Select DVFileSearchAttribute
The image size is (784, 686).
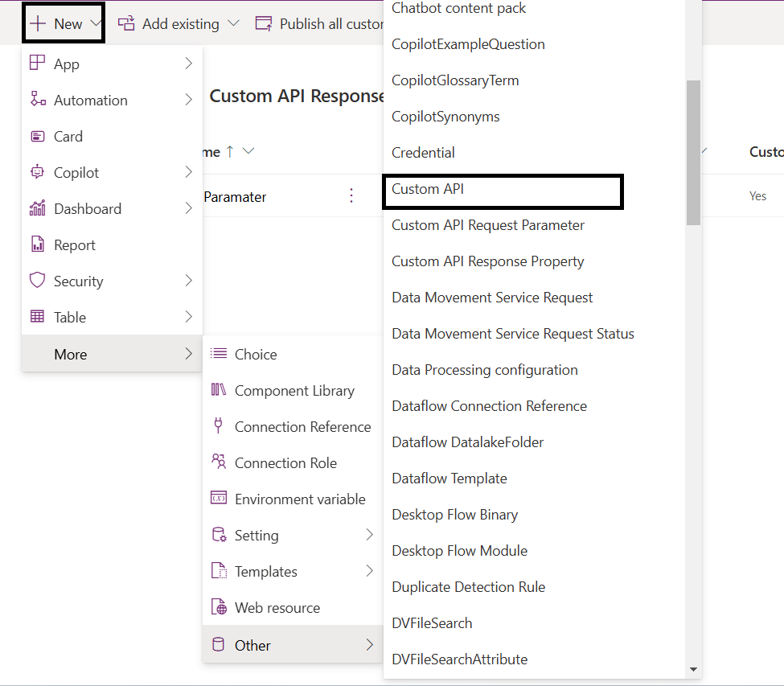pos(459,659)
